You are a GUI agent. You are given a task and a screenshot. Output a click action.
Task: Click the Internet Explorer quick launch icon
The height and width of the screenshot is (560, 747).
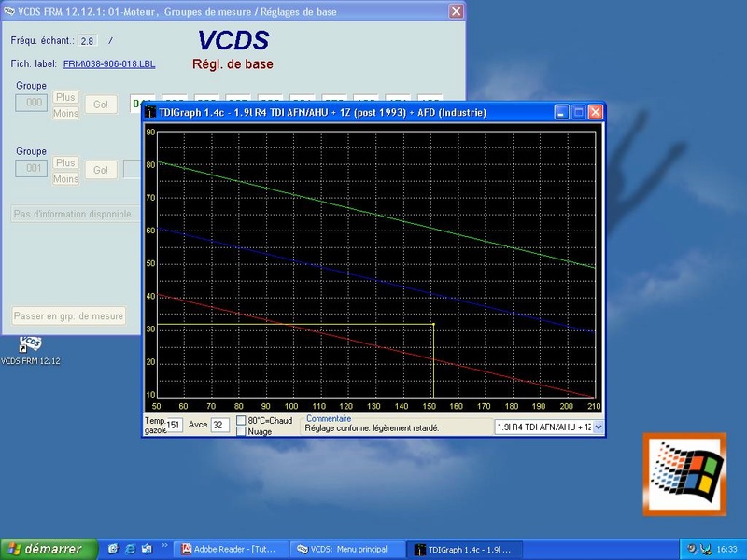coord(131,549)
